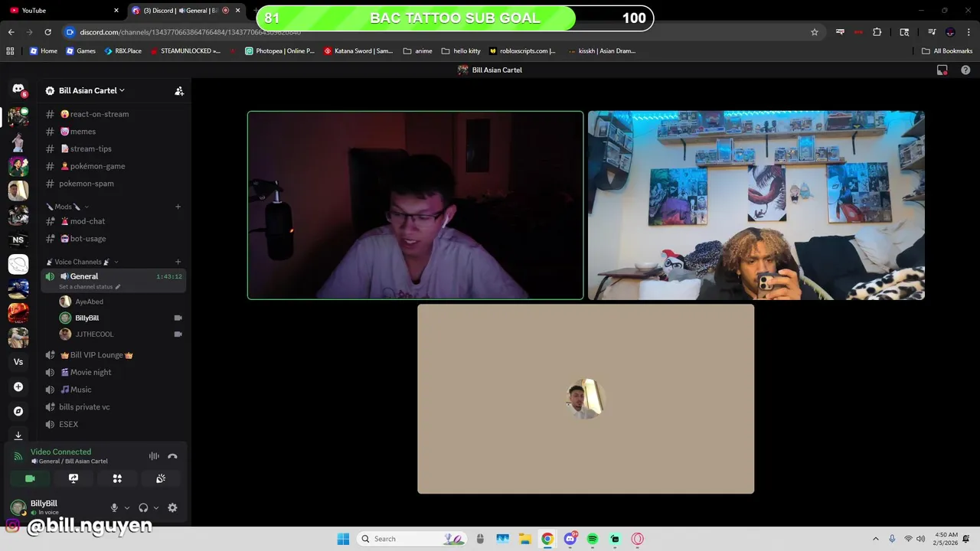Open the Photopea bookmark
The height and width of the screenshot is (551, 980).
pyautogui.click(x=279, y=51)
